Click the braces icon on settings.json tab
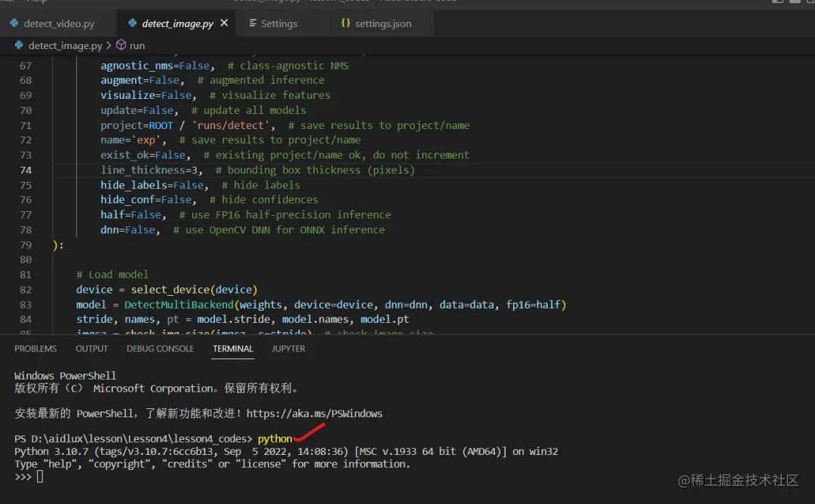This screenshot has width=815, height=504. [x=345, y=23]
